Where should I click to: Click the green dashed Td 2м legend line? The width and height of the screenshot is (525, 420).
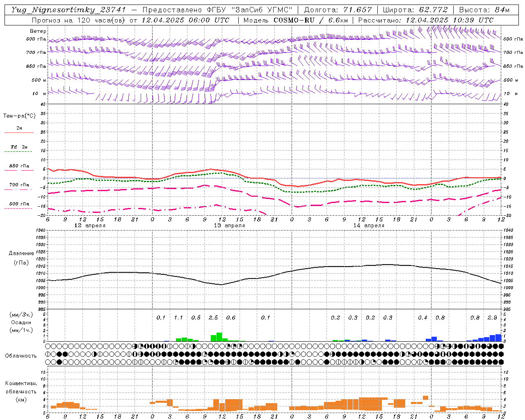pos(18,151)
